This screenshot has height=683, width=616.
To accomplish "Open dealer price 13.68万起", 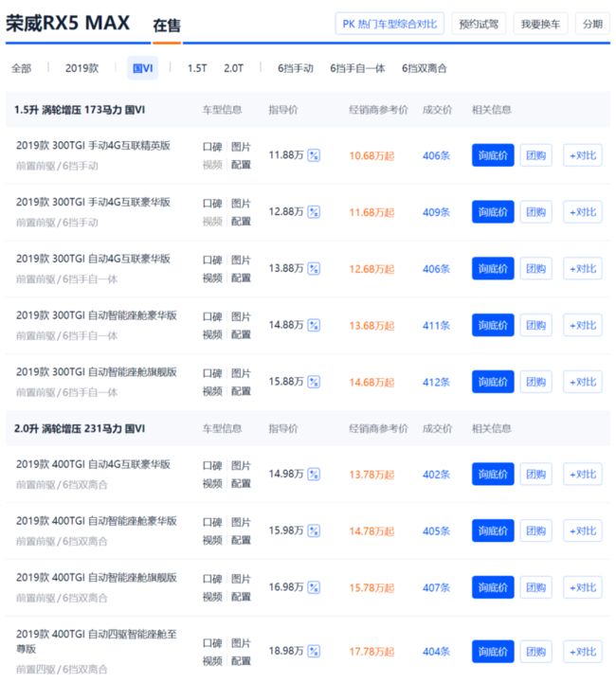I will pos(371,325).
